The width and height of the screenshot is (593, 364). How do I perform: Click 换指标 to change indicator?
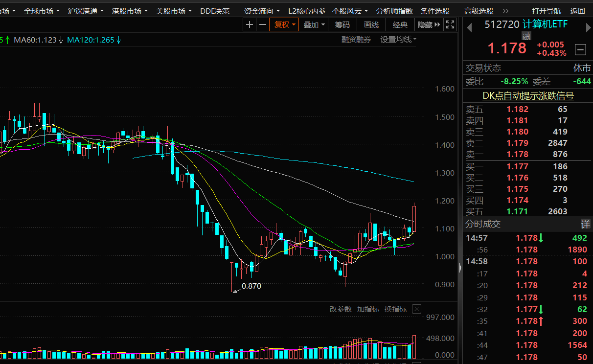click(x=395, y=309)
